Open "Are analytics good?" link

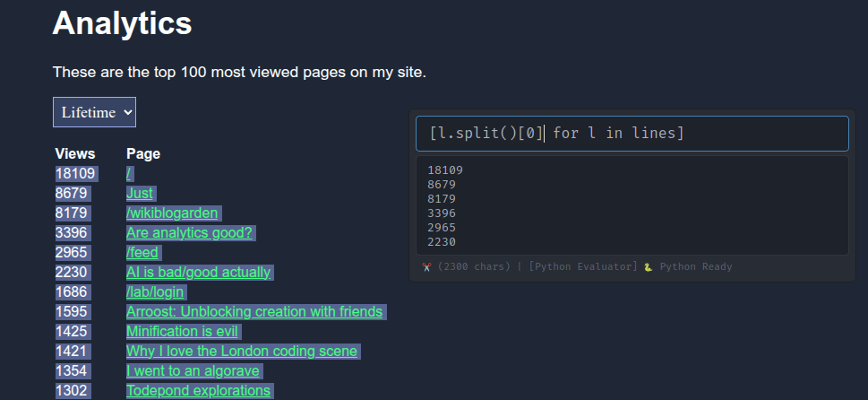[189, 232]
